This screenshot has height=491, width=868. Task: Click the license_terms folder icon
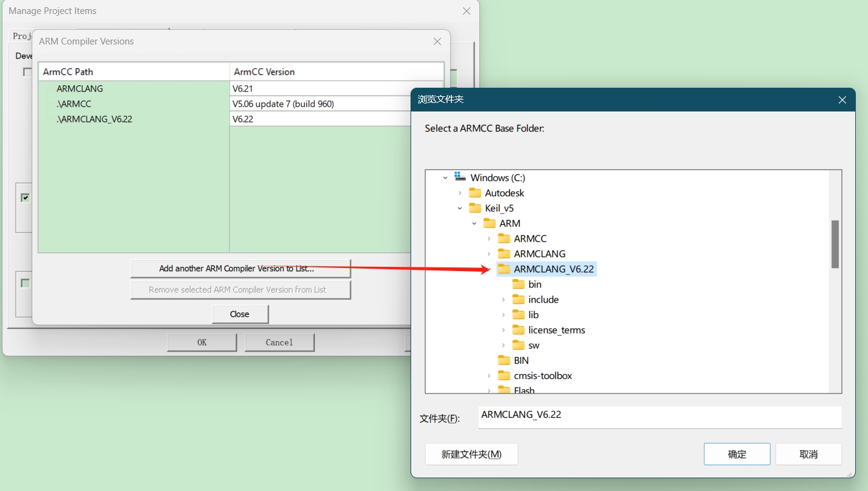point(518,330)
